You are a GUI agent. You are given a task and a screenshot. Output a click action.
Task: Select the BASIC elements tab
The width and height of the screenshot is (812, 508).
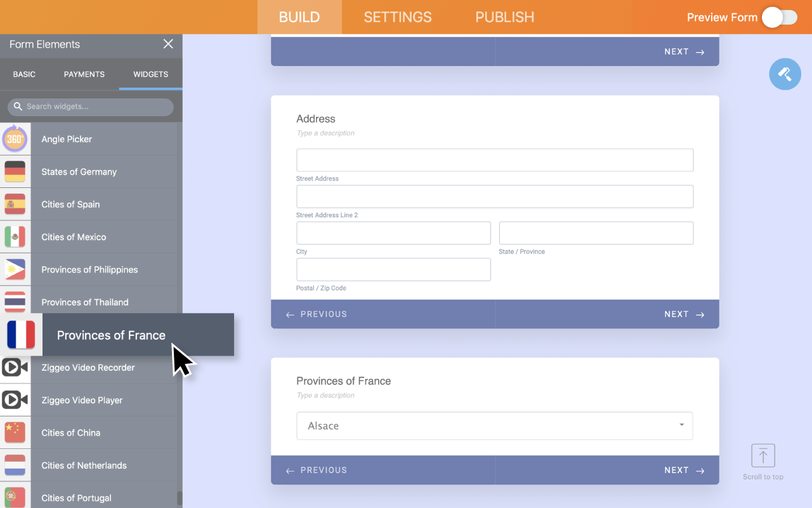24,74
